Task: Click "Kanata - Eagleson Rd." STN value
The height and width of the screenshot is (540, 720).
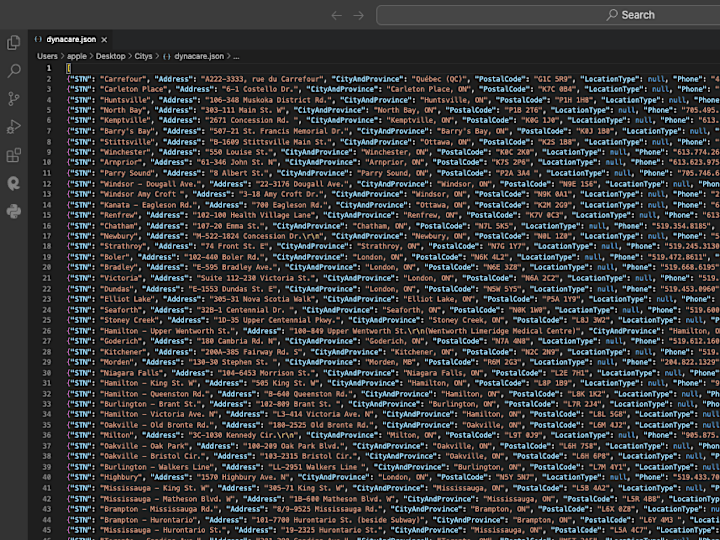Action: point(149,204)
